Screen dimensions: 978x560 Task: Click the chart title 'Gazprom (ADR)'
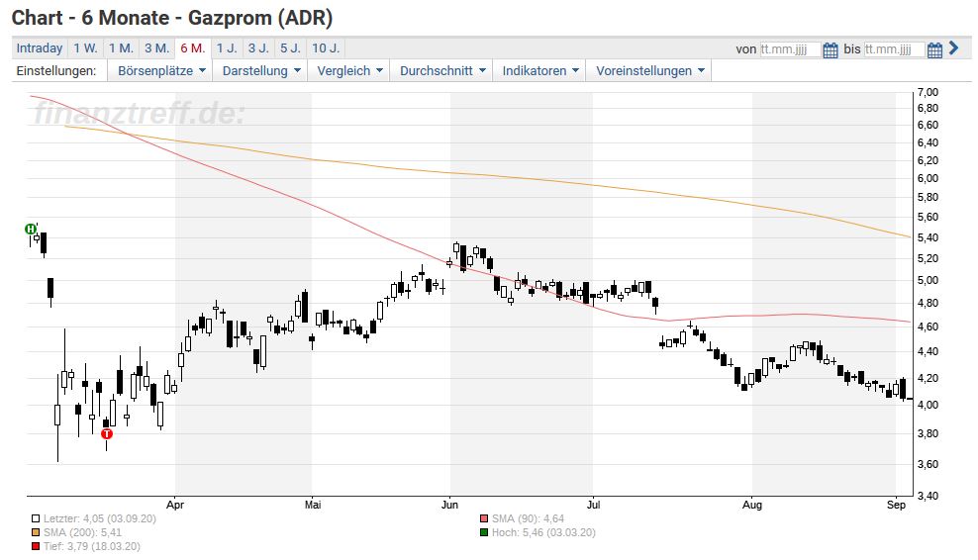coord(260,18)
